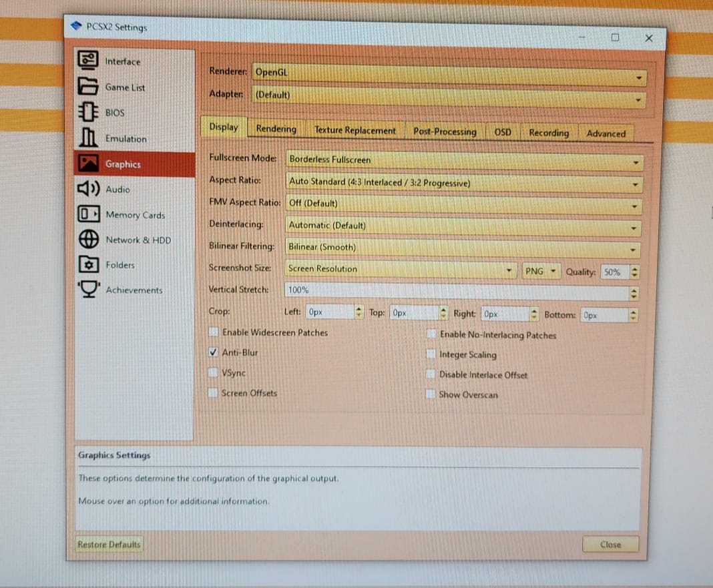Click into the Vertical Stretch 100% field
The width and height of the screenshot is (713, 588).
tap(457, 292)
